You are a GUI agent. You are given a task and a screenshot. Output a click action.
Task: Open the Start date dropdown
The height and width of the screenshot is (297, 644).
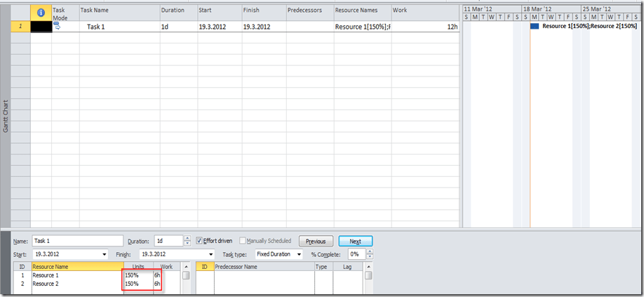[x=105, y=254]
